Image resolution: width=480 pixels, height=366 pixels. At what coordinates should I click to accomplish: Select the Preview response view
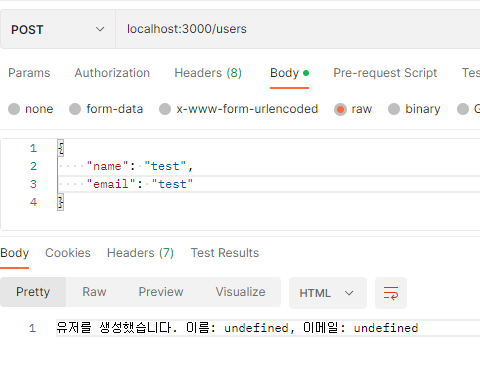pyautogui.click(x=161, y=292)
